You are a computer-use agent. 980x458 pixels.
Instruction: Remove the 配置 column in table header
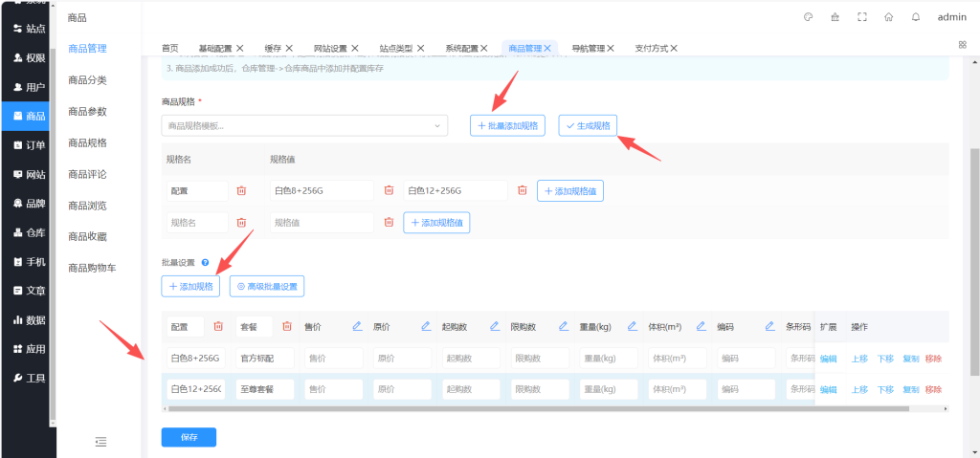click(218, 326)
